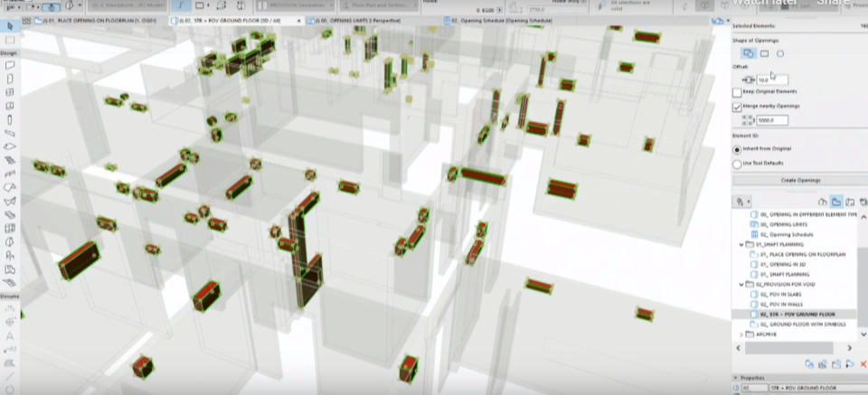Close the STR + POV GROUND FLOOR tab
Viewport: 868px width, 395px height.
[299, 21]
